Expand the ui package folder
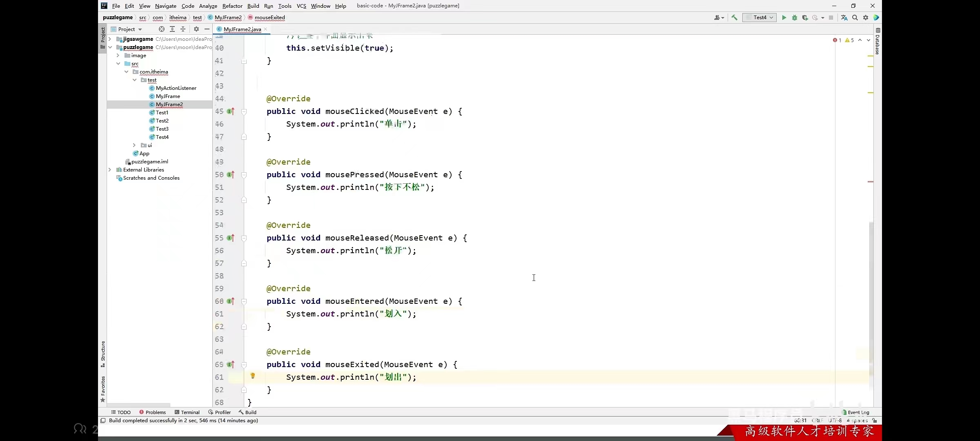Image resolution: width=980 pixels, height=441 pixels. tap(134, 145)
